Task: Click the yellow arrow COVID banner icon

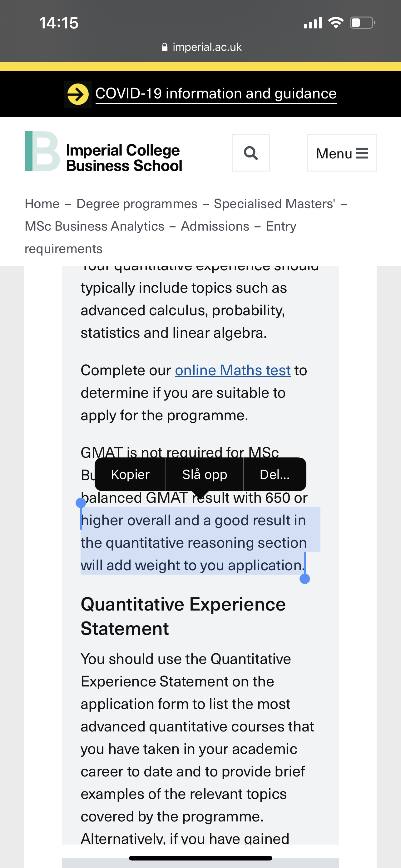Action: click(x=78, y=93)
